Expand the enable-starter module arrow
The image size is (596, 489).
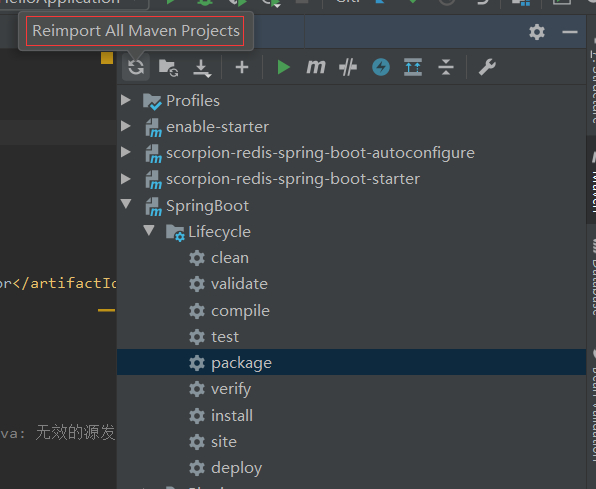point(126,126)
